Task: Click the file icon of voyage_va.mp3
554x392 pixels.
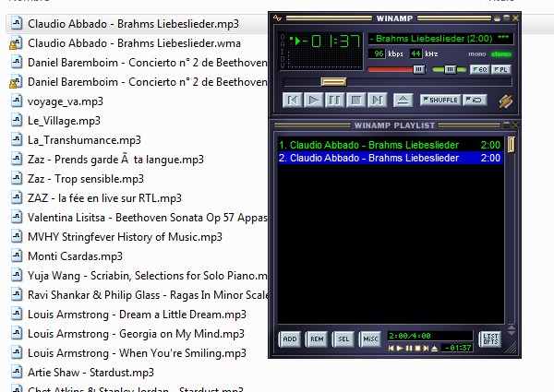Action: point(17,101)
